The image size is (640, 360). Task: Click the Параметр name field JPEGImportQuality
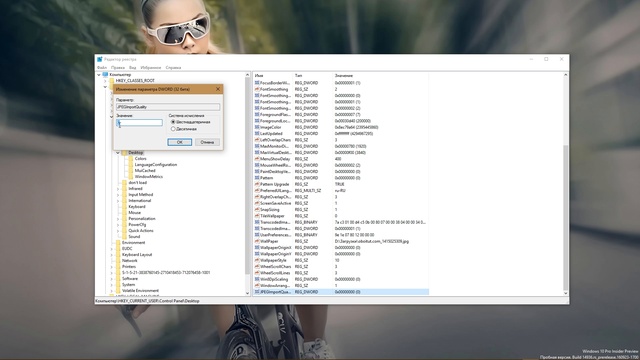[168, 107]
